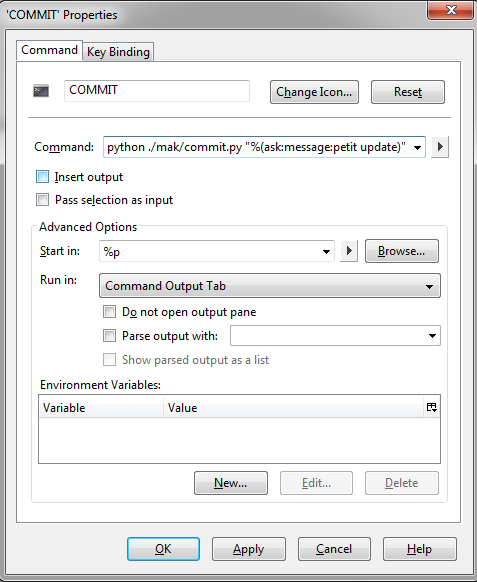The width and height of the screenshot is (477, 582).
Task: Click the Browse... button
Action: pyautogui.click(x=402, y=251)
